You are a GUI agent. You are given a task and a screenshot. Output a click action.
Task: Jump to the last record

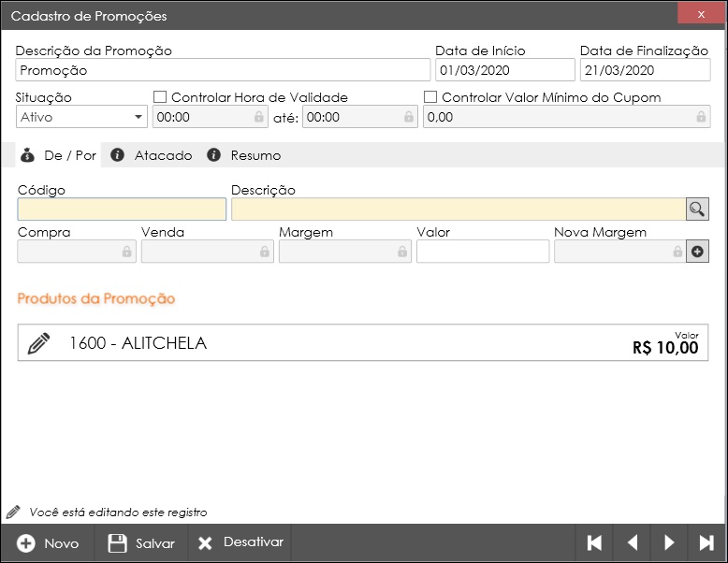(x=706, y=542)
